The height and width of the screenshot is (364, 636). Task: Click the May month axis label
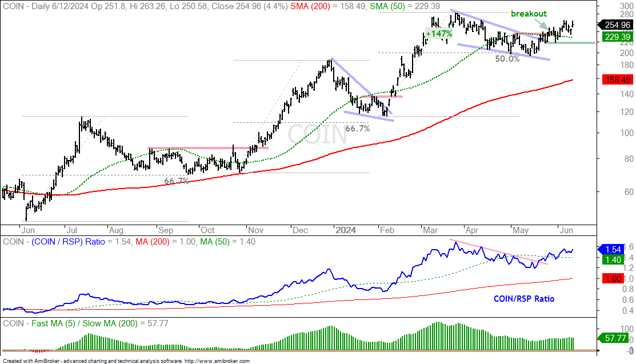(521, 230)
